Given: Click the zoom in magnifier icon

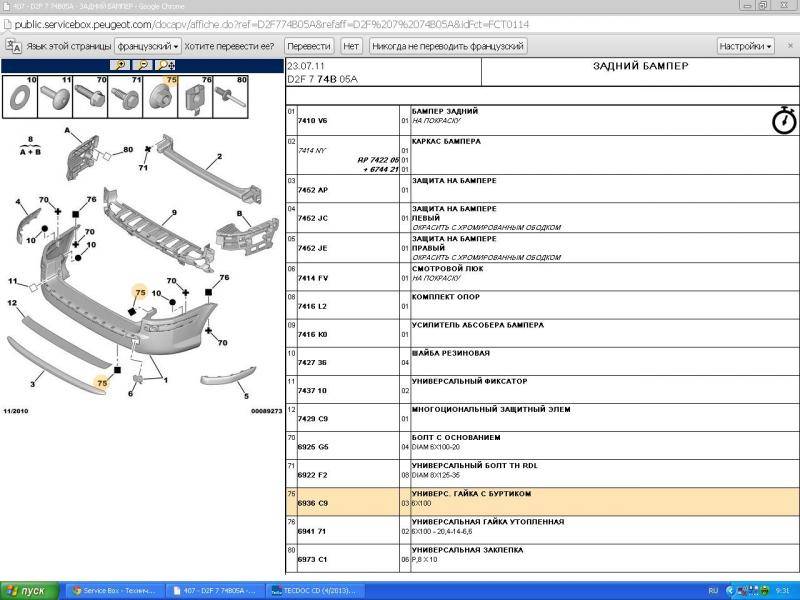Looking at the screenshot, I should 122,65.
